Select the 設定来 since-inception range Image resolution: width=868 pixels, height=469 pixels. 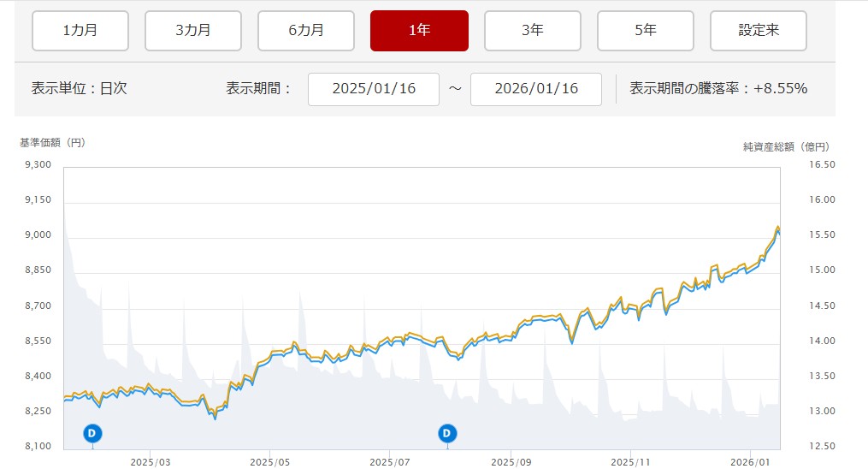(759, 31)
